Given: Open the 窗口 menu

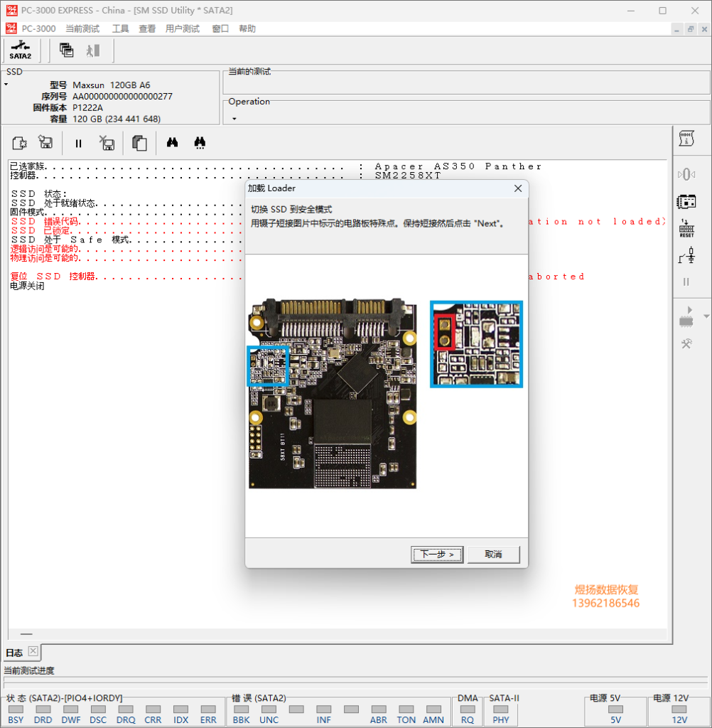Looking at the screenshot, I should pyautogui.click(x=220, y=28).
